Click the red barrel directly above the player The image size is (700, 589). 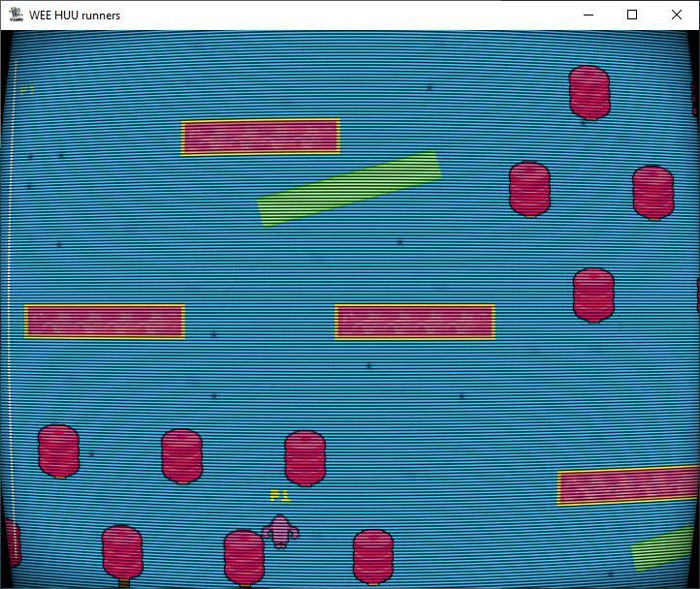[x=305, y=457]
